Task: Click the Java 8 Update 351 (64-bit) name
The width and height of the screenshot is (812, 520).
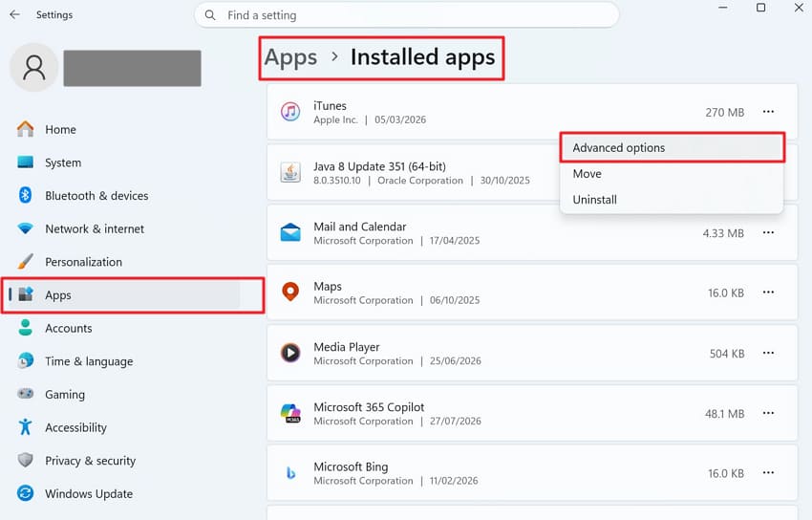Action: pos(379,166)
